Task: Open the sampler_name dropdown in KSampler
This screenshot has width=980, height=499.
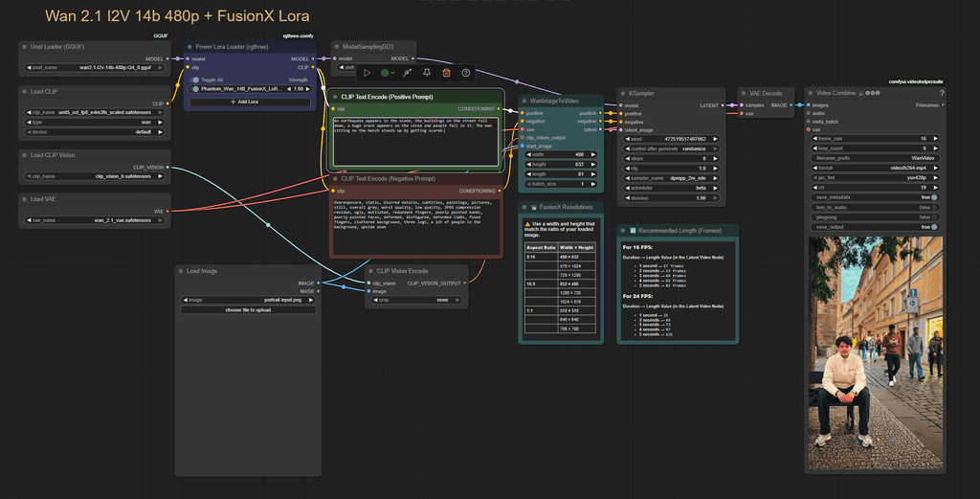Action: point(672,178)
